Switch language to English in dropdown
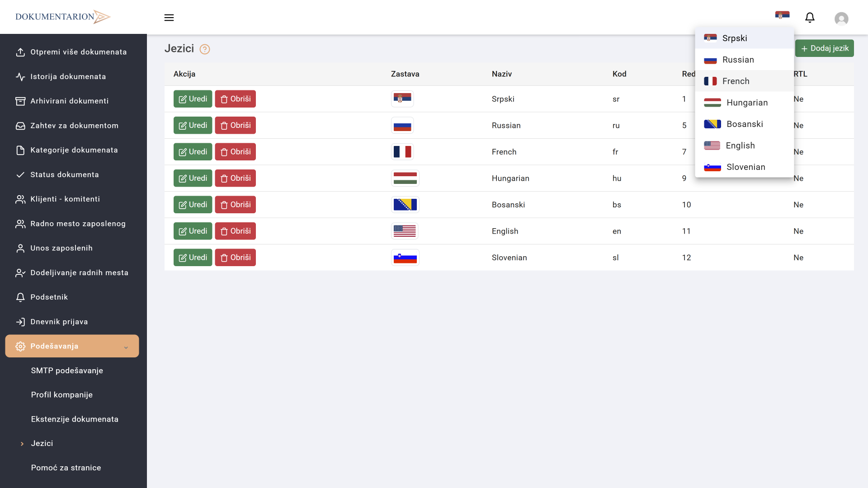Image resolution: width=868 pixels, height=488 pixels. click(740, 145)
